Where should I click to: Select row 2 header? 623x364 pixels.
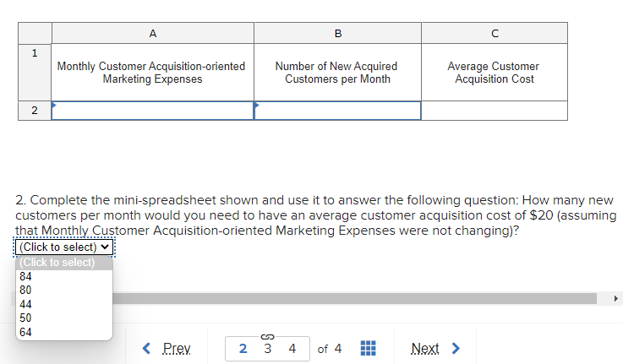tap(35, 111)
